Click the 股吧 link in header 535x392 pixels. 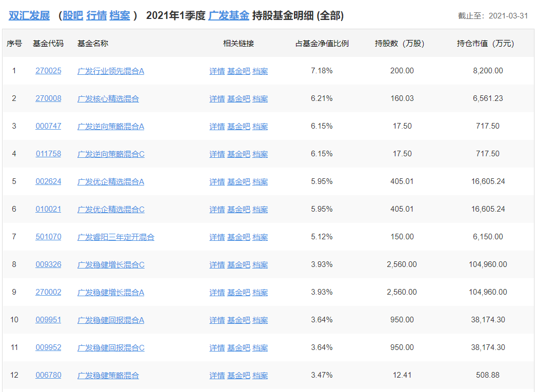click(72, 16)
